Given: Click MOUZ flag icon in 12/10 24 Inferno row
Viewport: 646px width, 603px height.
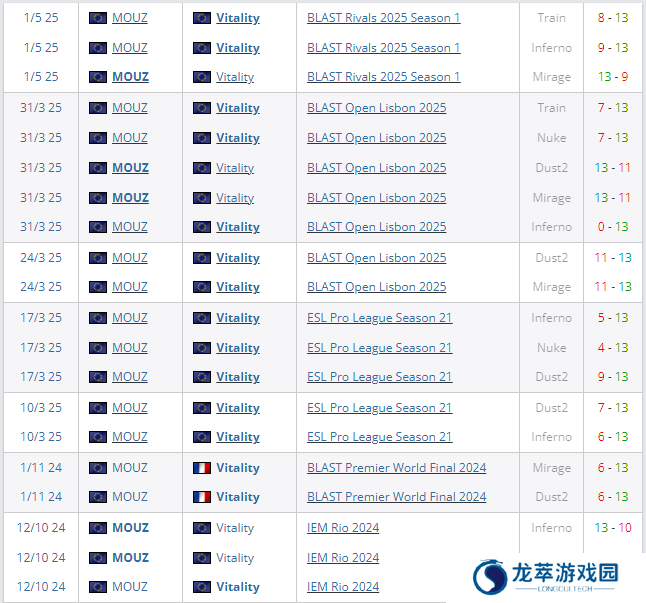Looking at the screenshot, I should click(x=98, y=528).
